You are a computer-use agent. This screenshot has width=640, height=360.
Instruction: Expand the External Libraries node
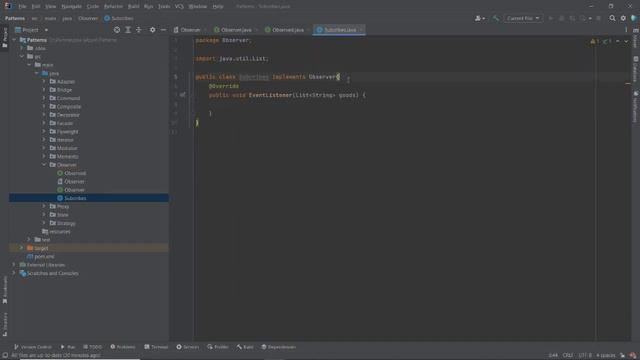click(x=14, y=265)
